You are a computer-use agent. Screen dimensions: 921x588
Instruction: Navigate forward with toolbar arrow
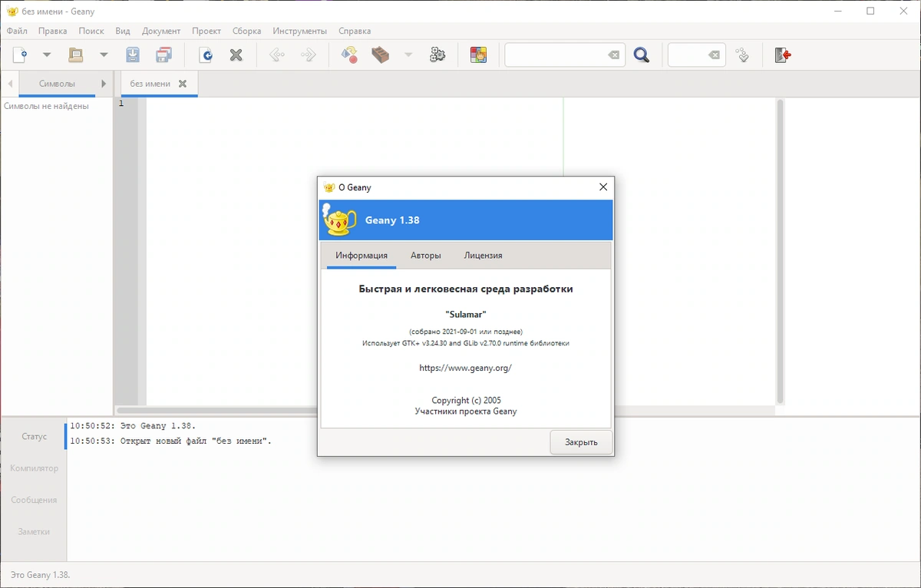point(309,55)
